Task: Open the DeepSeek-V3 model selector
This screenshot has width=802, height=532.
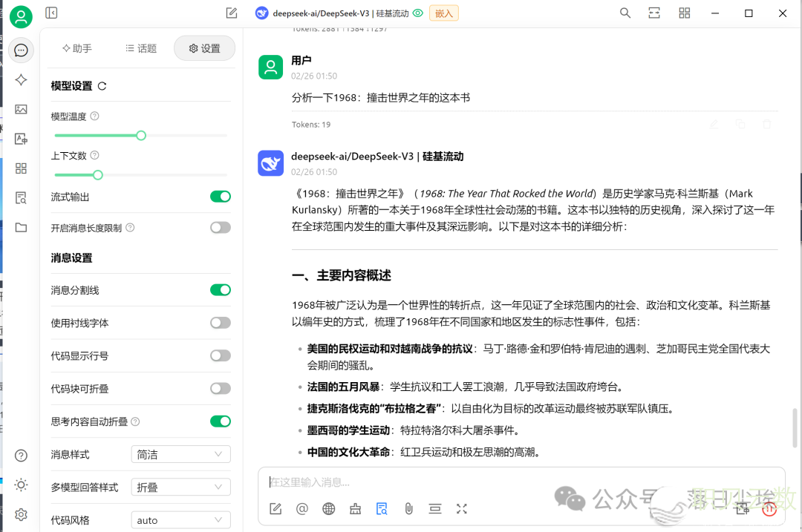Action: click(x=341, y=13)
